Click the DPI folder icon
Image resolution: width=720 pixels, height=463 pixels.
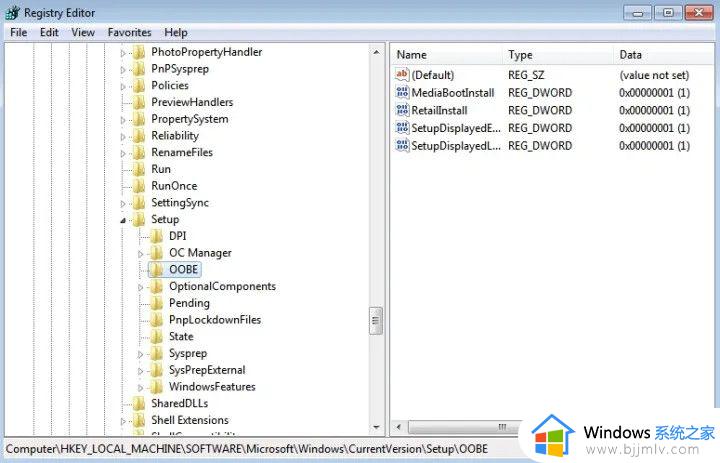pyautogui.click(x=157, y=237)
